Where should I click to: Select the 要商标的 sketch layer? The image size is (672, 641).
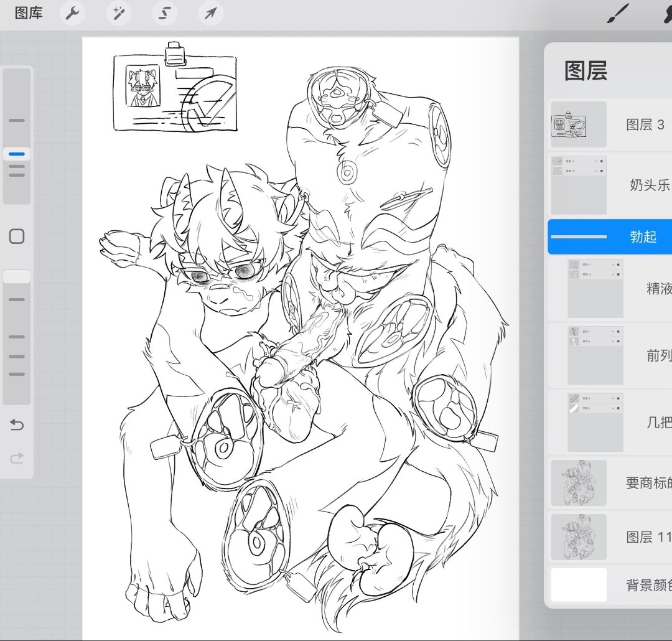(x=610, y=483)
